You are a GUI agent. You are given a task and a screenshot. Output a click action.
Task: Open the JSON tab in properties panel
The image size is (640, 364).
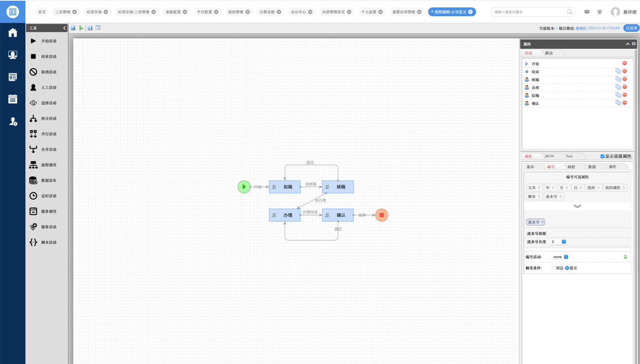click(x=549, y=156)
